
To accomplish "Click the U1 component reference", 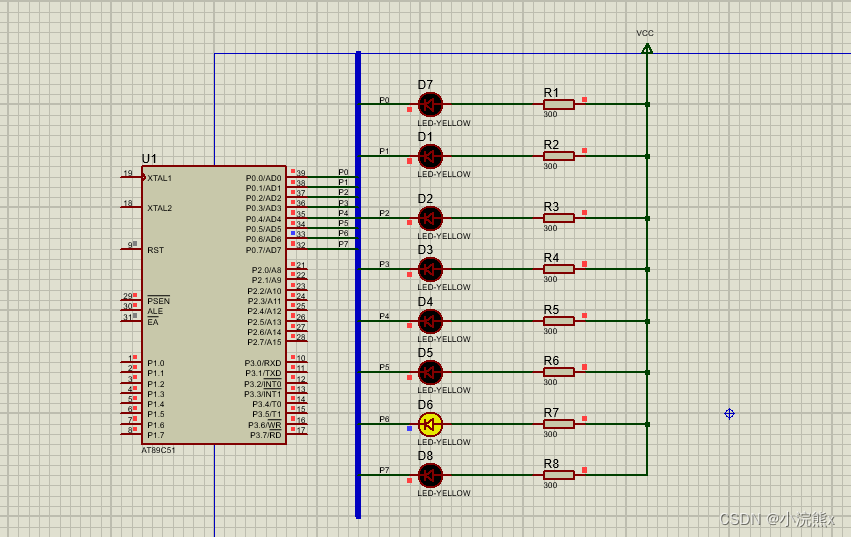I will tap(149, 159).
